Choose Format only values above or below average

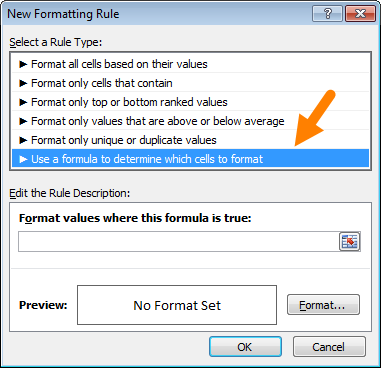[x=191, y=121]
